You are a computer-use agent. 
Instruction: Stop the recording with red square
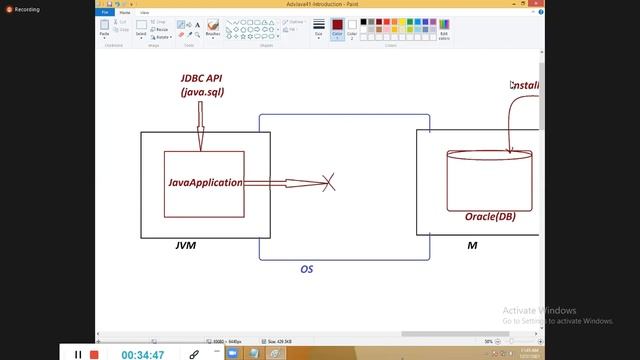(94, 355)
